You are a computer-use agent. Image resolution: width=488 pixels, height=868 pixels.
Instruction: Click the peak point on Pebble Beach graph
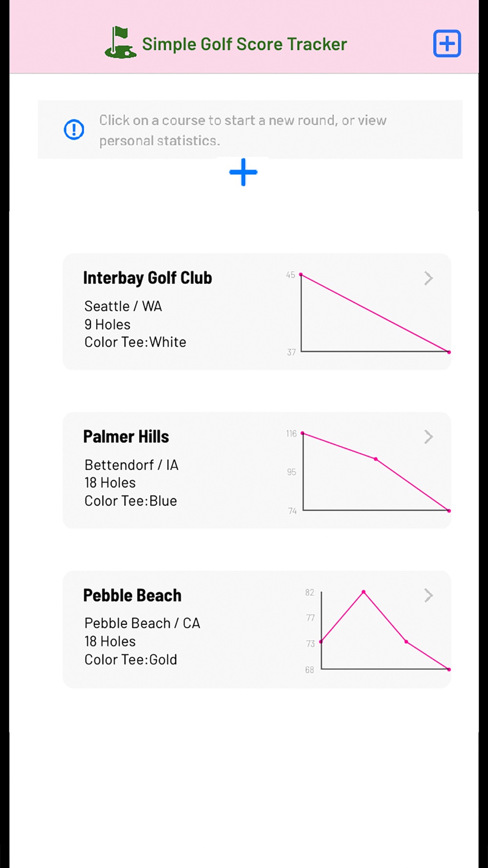point(364,592)
